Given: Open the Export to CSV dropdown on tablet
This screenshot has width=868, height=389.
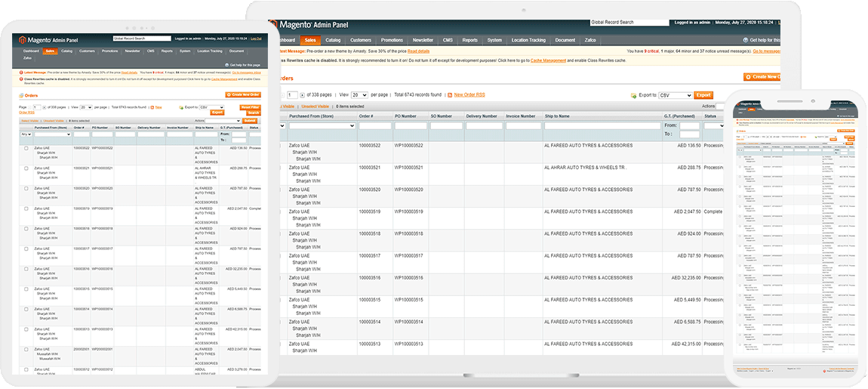Looking at the screenshot, I should (x=211, y=107).
